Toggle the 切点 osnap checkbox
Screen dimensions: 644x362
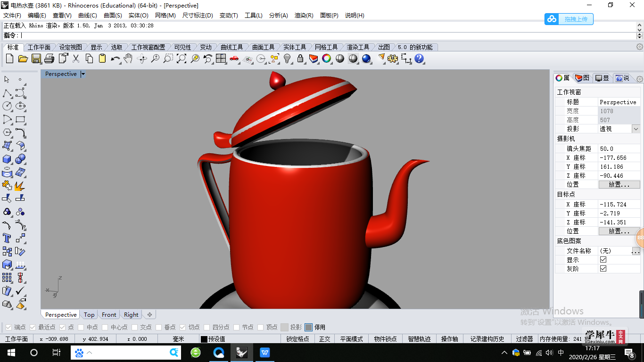pyautogui.click(x=183, y=327)
